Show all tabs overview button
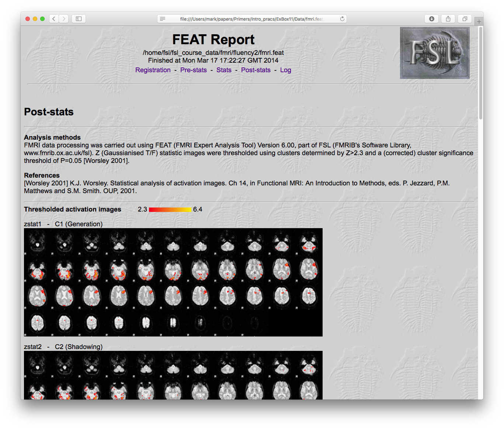 pyautogui.click(x=465, y=19)
